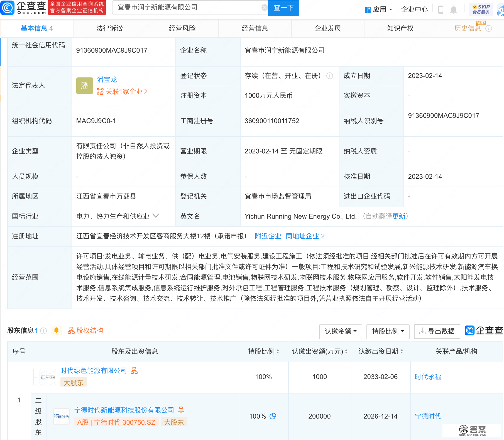Viewport: 504px width, 440px height.
Task: Open 时代绿色能源有限公司 shareholder link
Action: point(94,371)
